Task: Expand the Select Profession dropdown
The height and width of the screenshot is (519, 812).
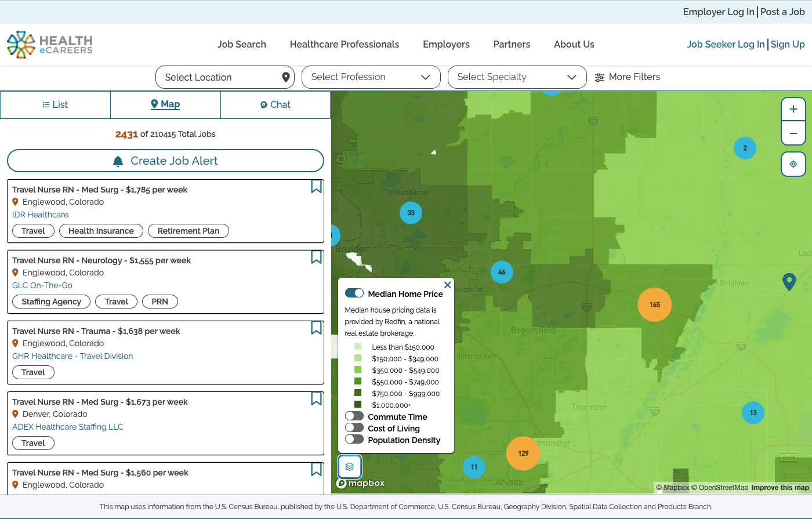Action: (371, 77)
